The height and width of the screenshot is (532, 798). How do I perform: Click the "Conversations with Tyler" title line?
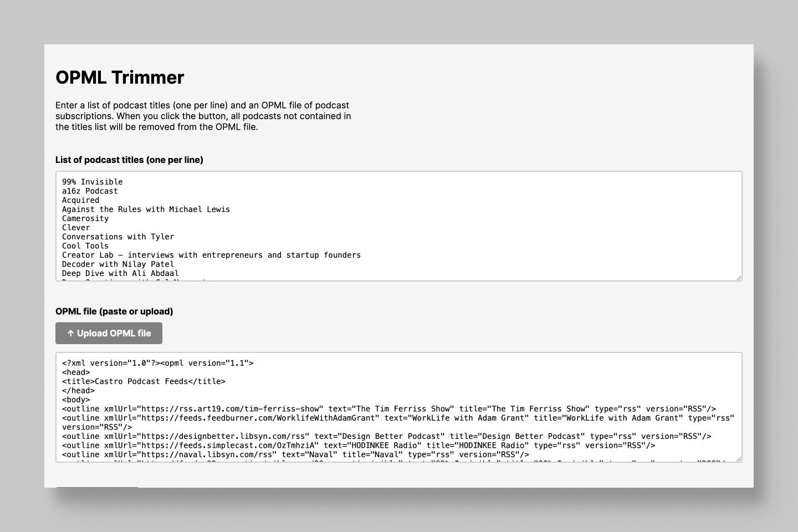(118, 237)
